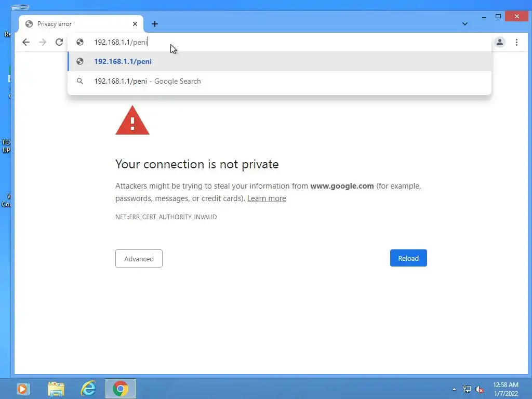The image size is (532, 399).
Task: Open a new tab with the plus button
Action: (x=155, y=24)
